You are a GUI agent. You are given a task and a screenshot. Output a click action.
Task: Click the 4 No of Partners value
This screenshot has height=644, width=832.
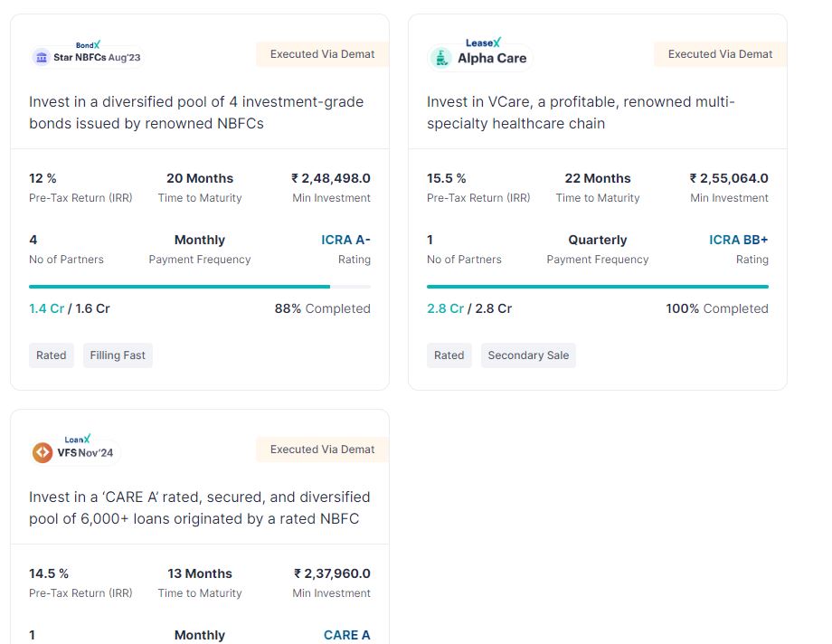pyautogui.click(x=33, y=240)
